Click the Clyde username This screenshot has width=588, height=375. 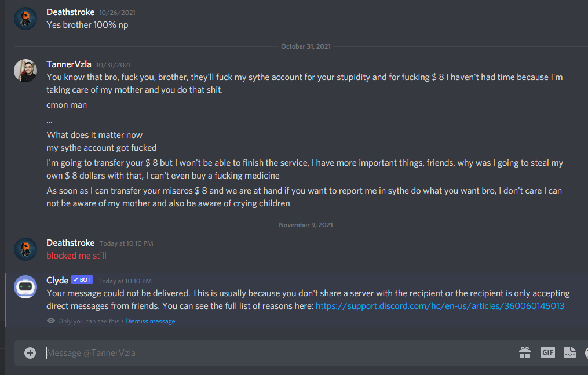(57, 281)
